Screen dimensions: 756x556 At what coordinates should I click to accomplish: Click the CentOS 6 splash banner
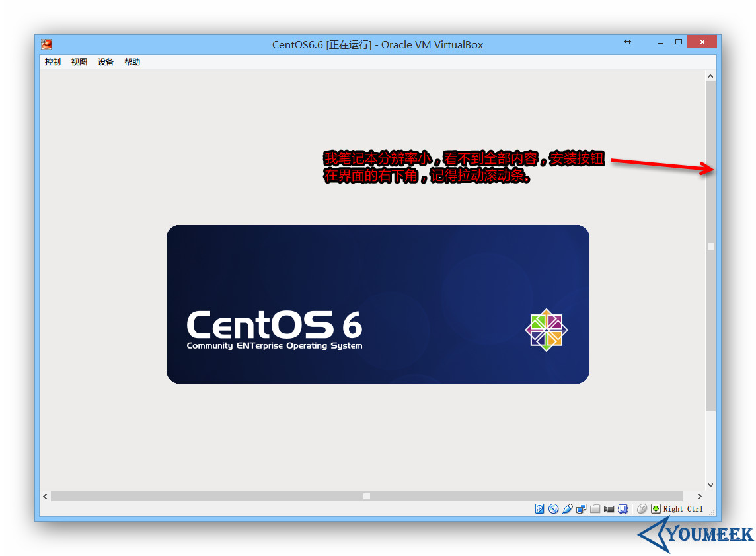(377, 304)
